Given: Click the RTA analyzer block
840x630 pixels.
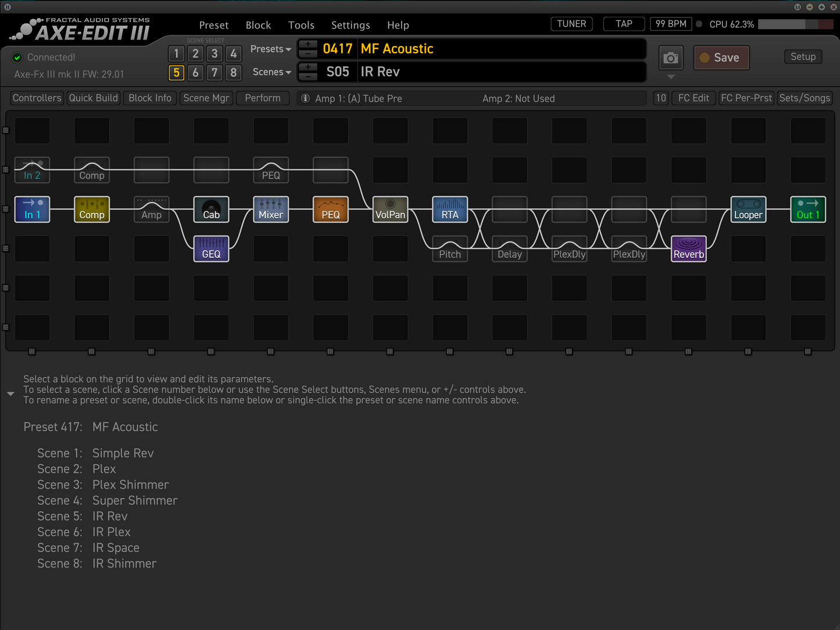Looking at the screenshot, I should [x=449, y=209].
